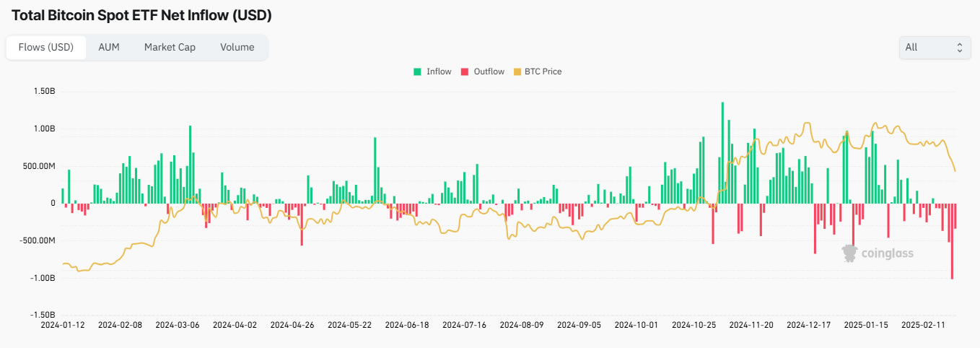Expand the All time range dropdown
This screenshot has width=980, height=348.
[x=934, y=48]
